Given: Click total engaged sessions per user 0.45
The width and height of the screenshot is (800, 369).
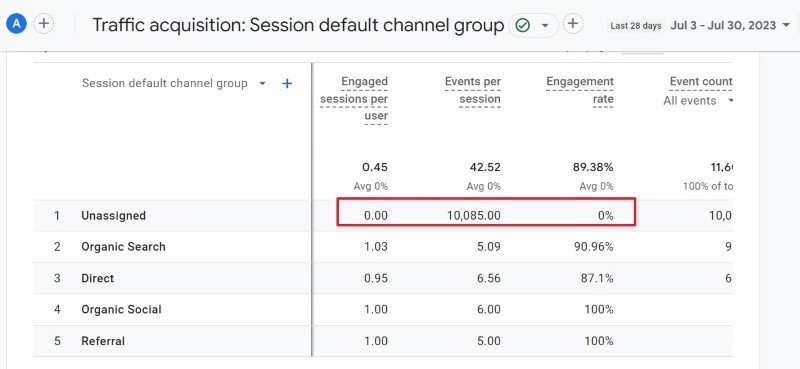Looking at the screenshot, I should point(375,167).
